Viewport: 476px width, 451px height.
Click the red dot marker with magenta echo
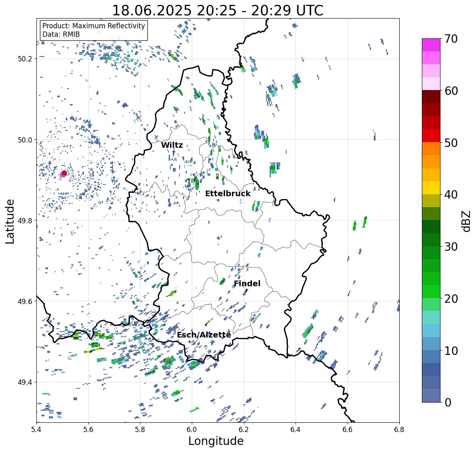64,173
